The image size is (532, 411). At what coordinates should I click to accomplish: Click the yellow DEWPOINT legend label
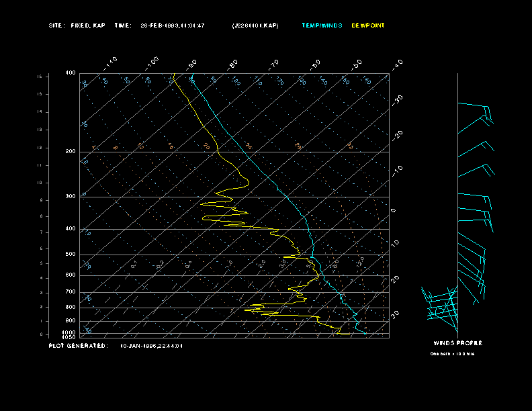pyautogui.click(x=368, y=26)
